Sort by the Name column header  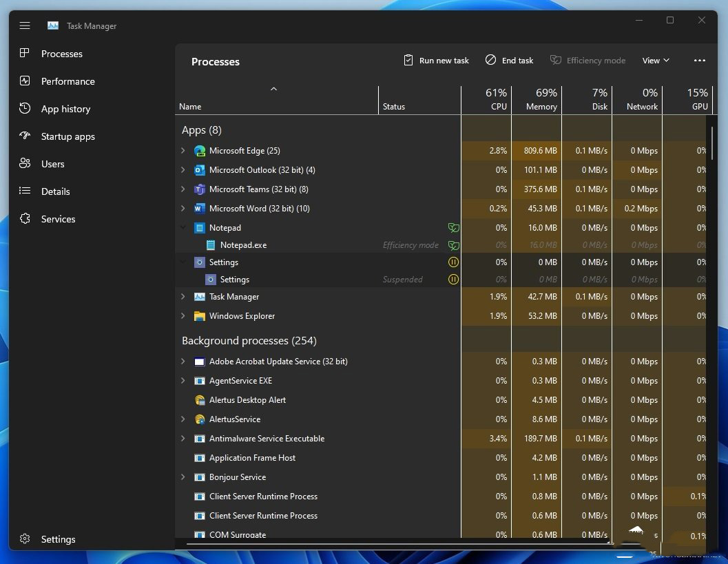tap(277, 101)
